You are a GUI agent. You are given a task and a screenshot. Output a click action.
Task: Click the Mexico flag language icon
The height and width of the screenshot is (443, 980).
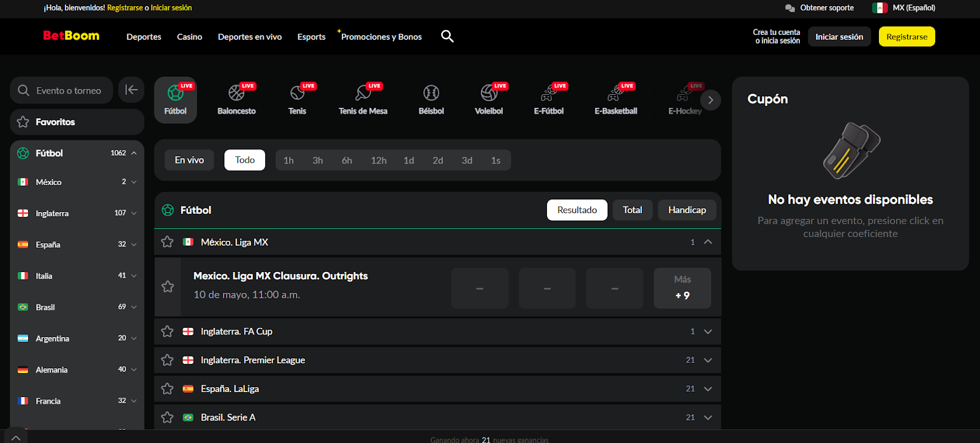(880, 8)
